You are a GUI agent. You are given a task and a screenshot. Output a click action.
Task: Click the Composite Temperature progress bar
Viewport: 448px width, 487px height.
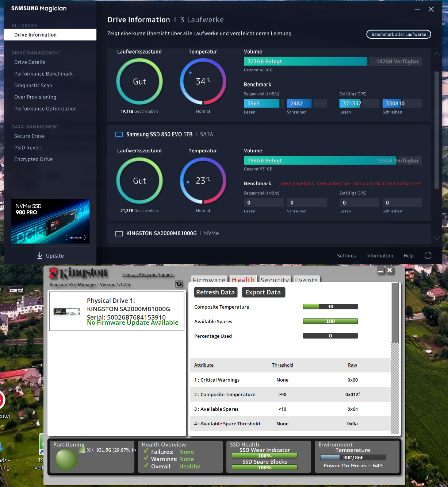coord(330,307)
